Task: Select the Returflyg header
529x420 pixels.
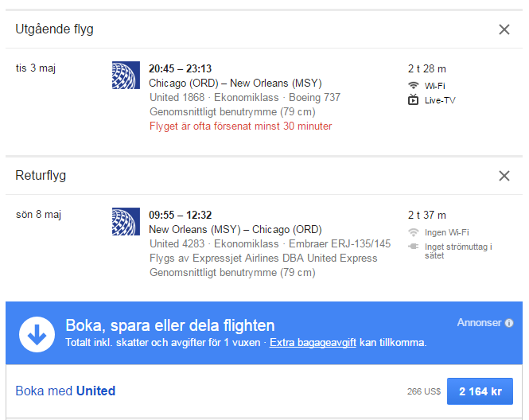Action: coord(41,176)
